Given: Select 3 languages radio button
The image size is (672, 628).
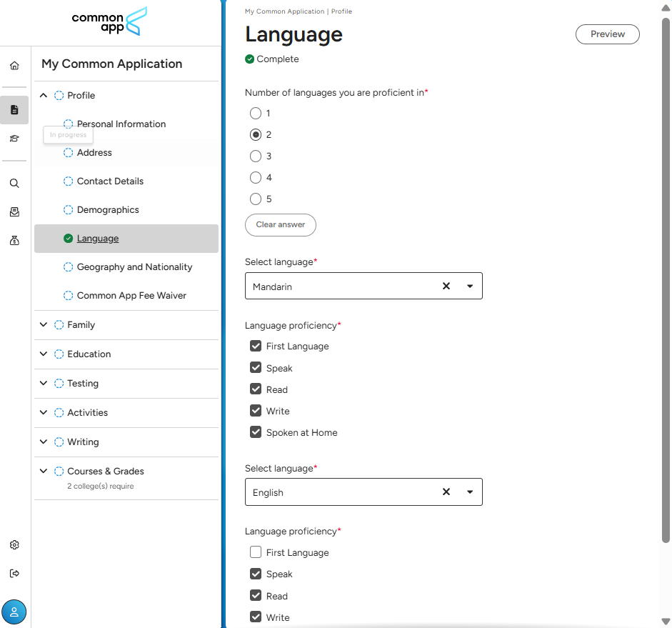Looking at the screenshot, I should pos(256,156).
